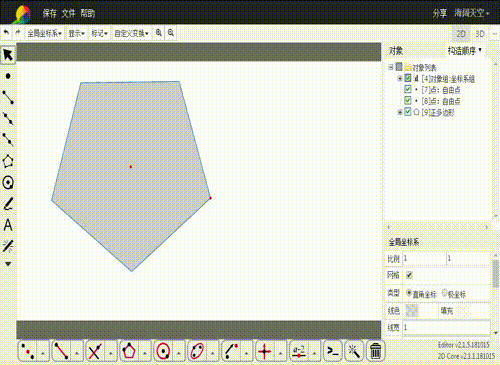The image size is (500, 365).
Task: Select the text 'A' tool in left sidebar
Action: pyautogui.click(x=8, y=225)
